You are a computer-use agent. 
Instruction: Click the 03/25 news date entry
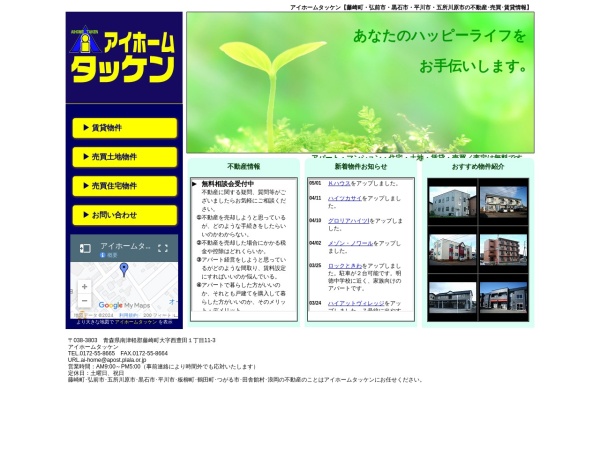pos(315,266)
